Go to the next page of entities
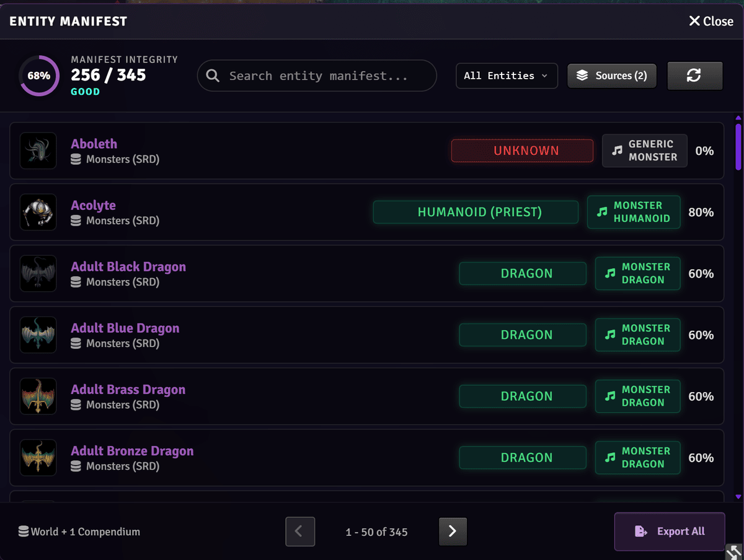Image resolution: width=744 pixels, height=560 pixels. 453,532
